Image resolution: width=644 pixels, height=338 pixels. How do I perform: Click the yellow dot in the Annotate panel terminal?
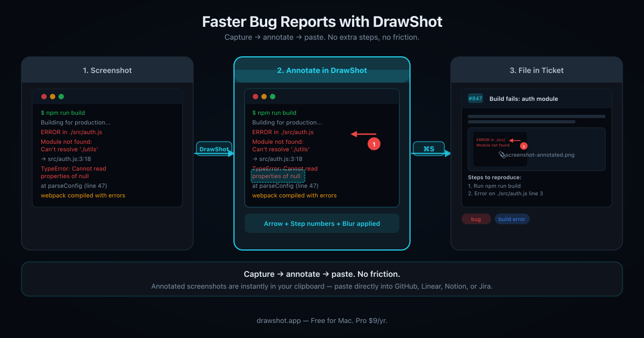(264, 97)
